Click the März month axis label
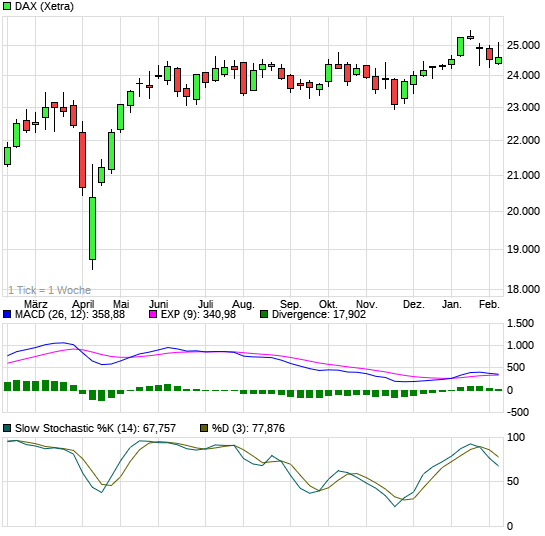Screen dimensions: 545x536 pyautogui.click(x=35, y=304)
